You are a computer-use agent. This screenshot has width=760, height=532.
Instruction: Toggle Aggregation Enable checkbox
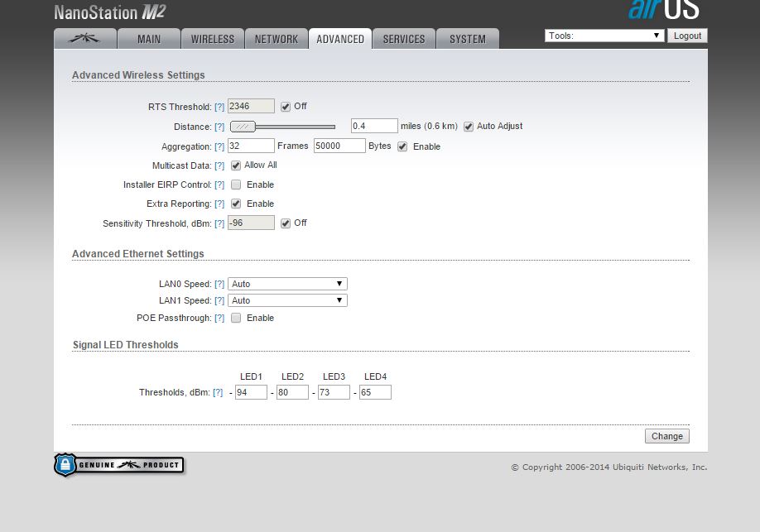tap(402, 146)
